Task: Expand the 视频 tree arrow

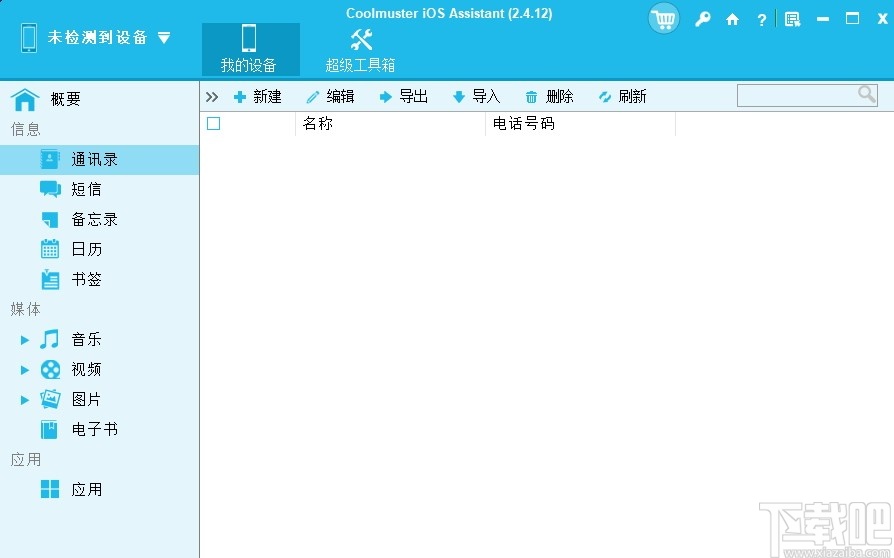Action: click(25, 370)
